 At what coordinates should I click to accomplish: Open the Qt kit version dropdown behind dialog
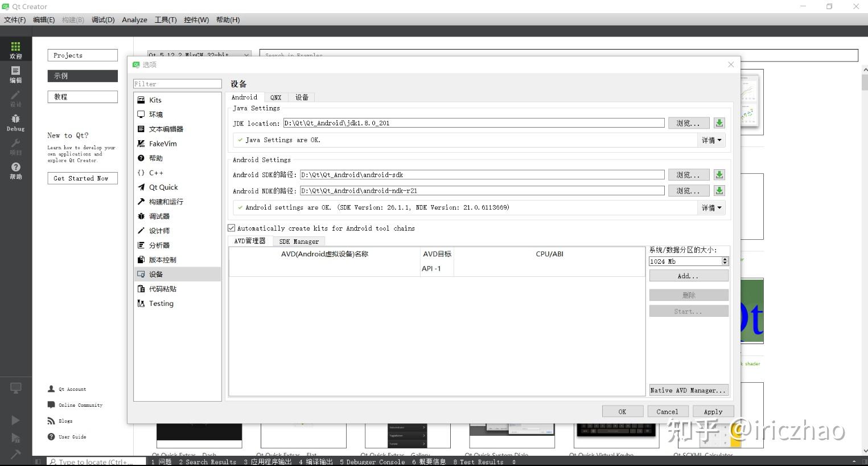pos(199,55)
